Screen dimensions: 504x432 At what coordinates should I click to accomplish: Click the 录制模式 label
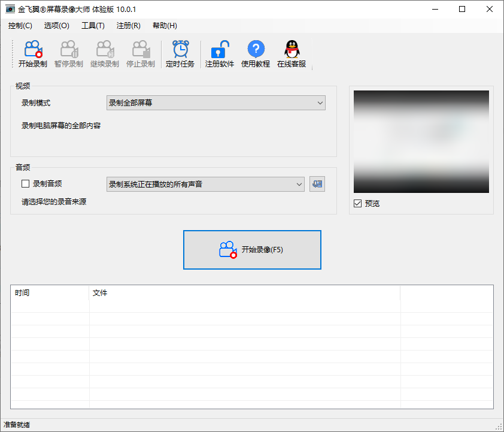click(x=36, y=103)
